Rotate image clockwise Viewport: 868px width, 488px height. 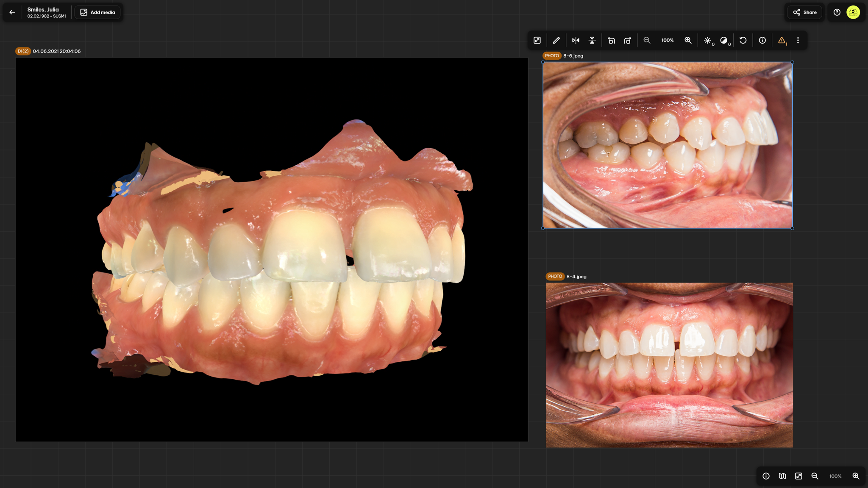click(x=628, y=40)
